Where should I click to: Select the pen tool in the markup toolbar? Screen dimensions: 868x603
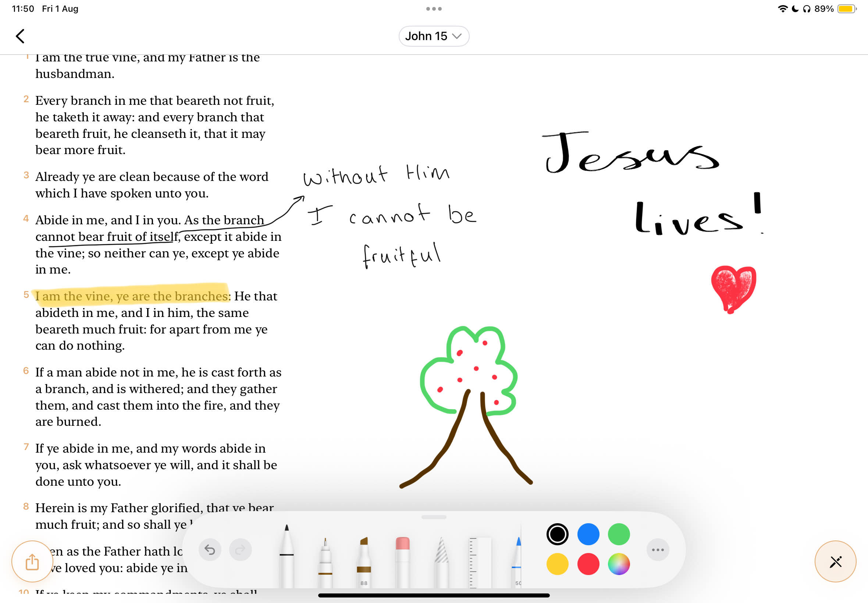click(x=287, y=556)
